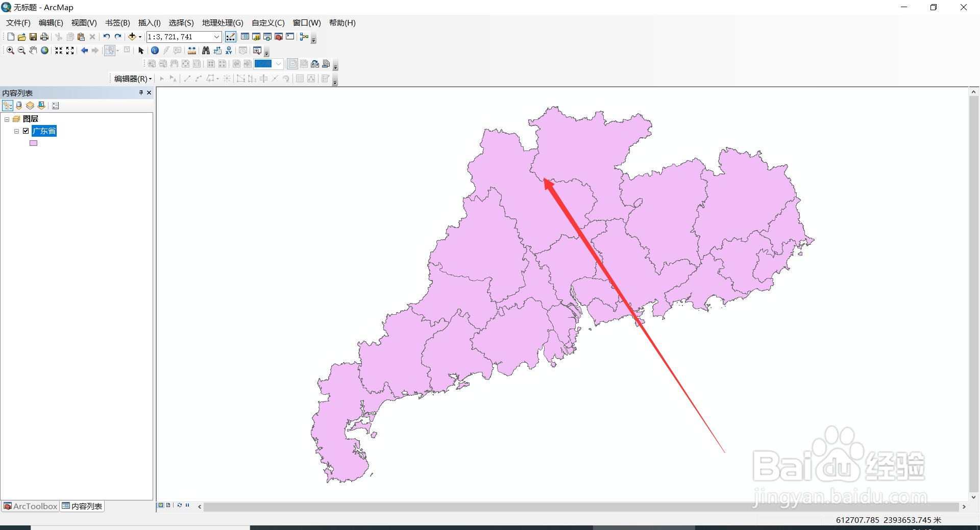The image size is (980, 530).
Task: Select the Zoom In tool
Action: 10,51
